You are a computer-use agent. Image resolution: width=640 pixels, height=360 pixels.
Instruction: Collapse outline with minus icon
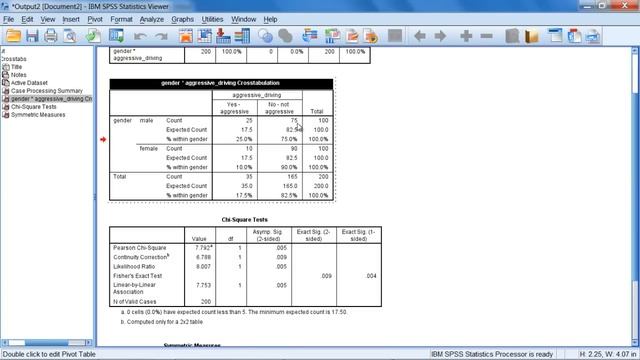(487, 36)
